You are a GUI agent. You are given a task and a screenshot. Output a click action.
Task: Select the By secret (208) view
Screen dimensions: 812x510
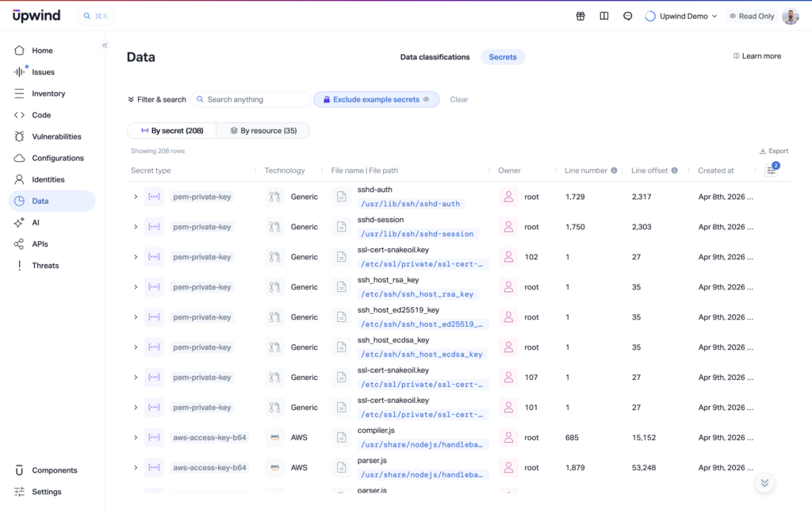[x=172, y=130]
